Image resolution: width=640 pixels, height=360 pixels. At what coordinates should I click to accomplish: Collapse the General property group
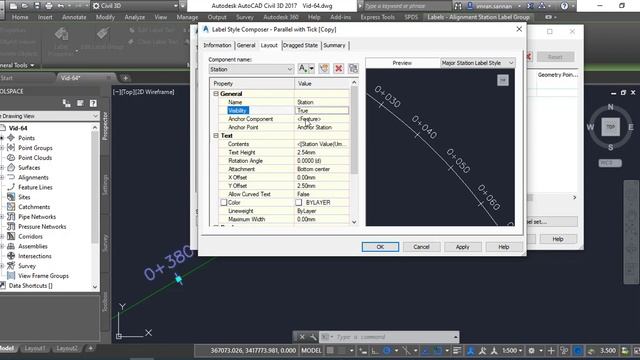coord(216,93)
